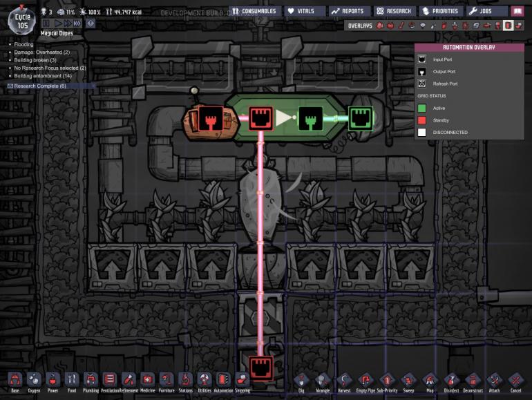Select the Mop tool
Screen dimensions: 532x400
tap(430, 383)
